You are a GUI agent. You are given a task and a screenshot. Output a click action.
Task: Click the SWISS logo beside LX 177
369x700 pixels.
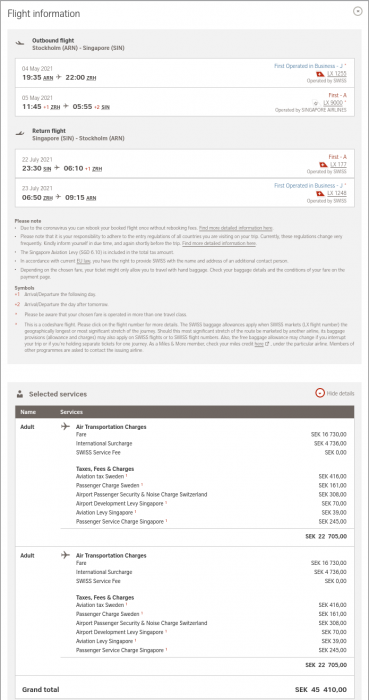pyautogui.click(x=323, y=165)
